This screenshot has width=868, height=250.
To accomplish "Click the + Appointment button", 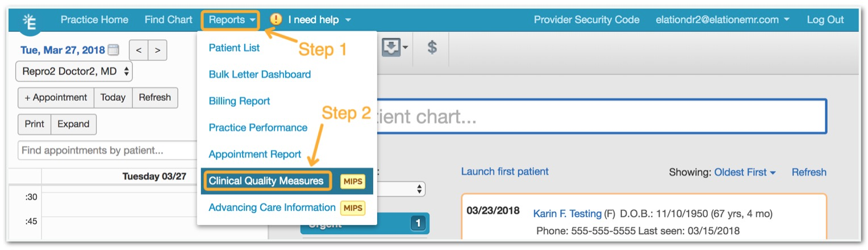I will tap(56, 98).
